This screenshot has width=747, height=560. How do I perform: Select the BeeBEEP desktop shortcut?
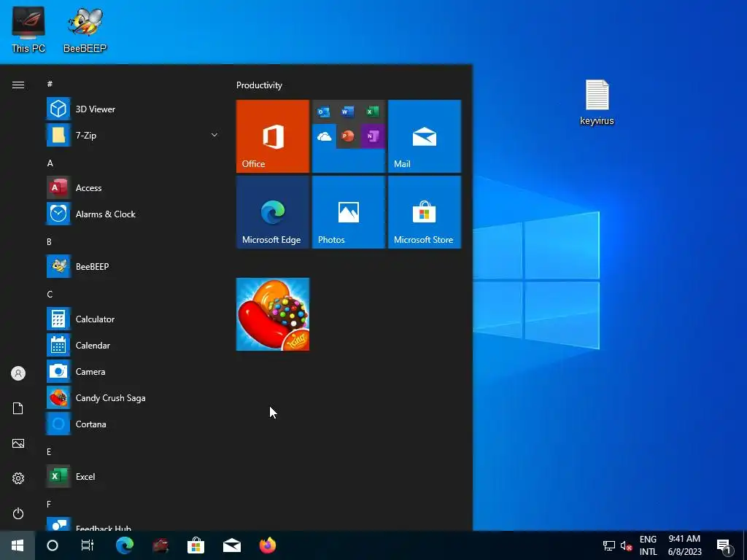85,30
